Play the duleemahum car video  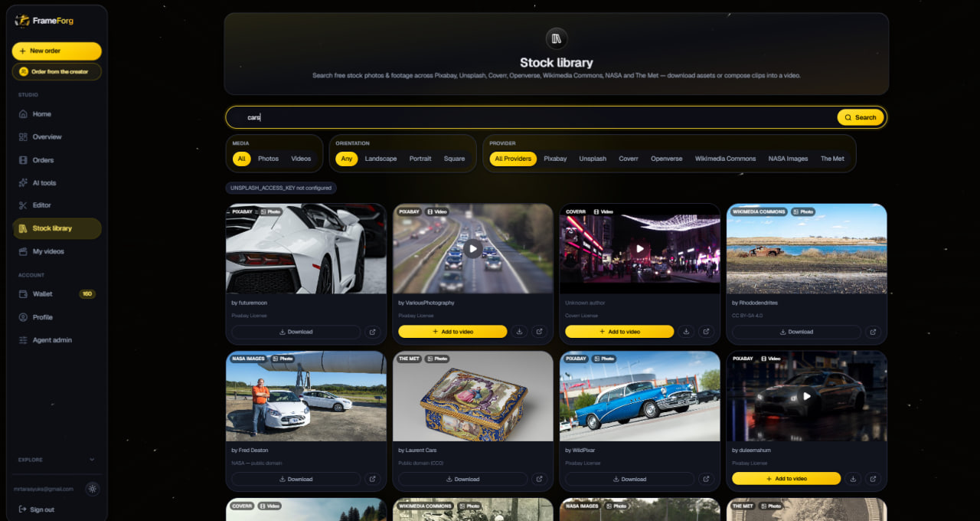click(807, 396)
